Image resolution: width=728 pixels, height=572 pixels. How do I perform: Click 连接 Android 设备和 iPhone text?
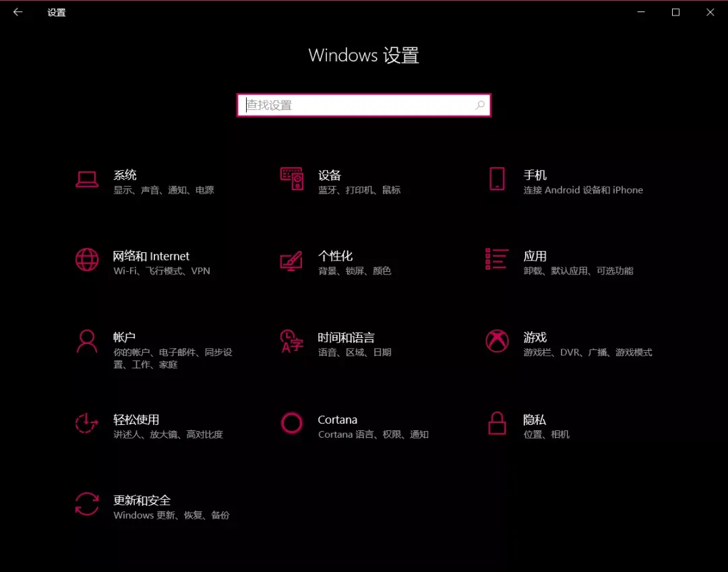[583, 190]
